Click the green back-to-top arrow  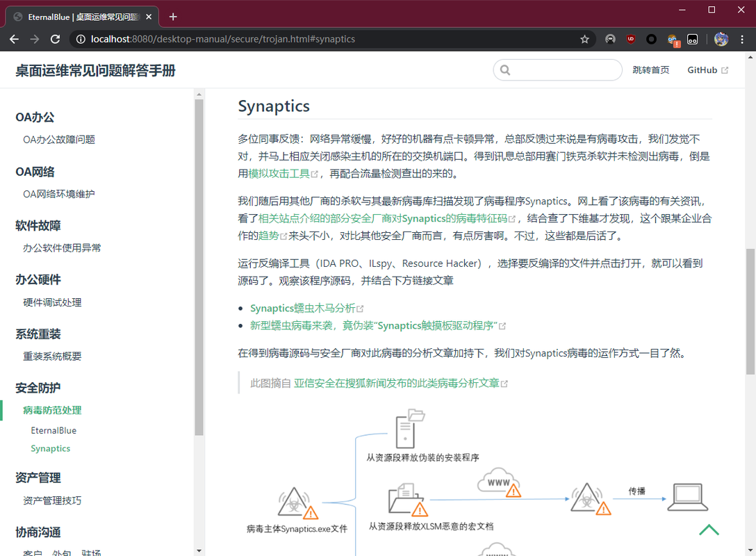click(709, 530)
